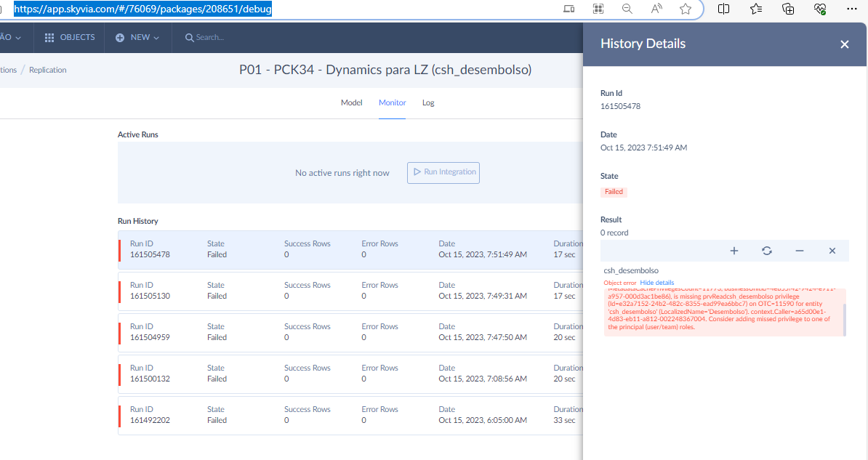
Task: Open the Collections icon
Action: click(x=788, y=9)
